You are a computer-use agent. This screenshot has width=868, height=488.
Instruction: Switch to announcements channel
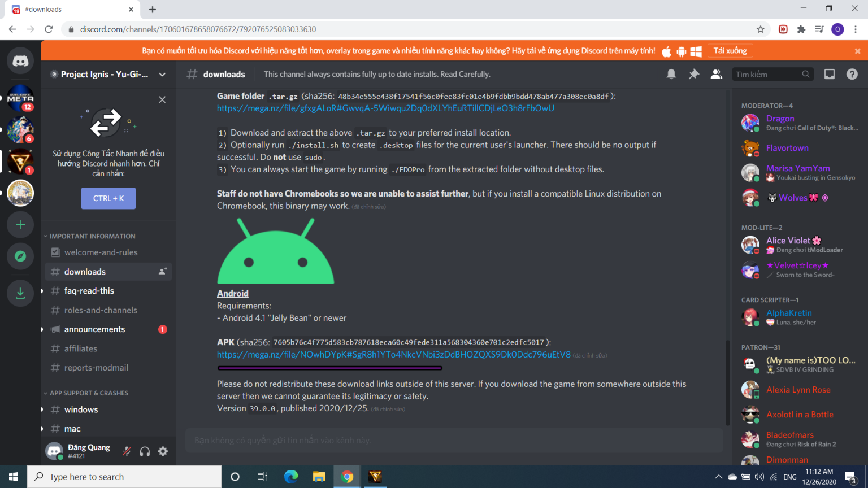pyautogui.click(x=94, y=329)
